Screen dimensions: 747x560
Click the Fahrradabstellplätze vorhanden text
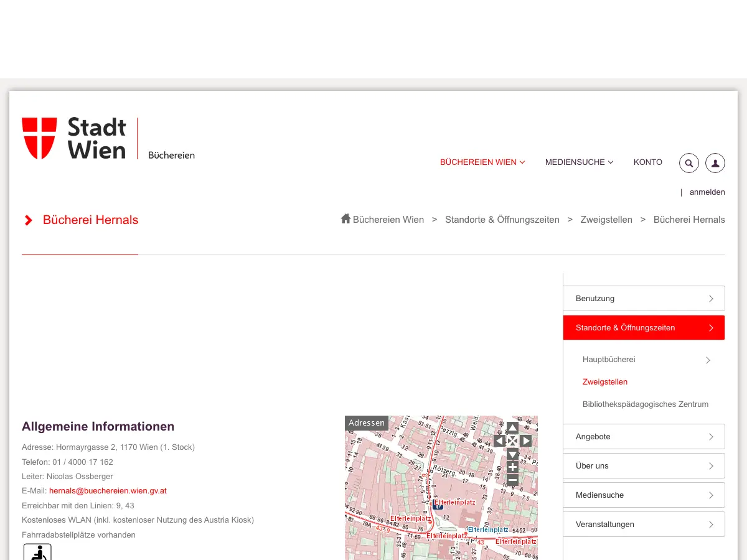click(x=78, y=535)
